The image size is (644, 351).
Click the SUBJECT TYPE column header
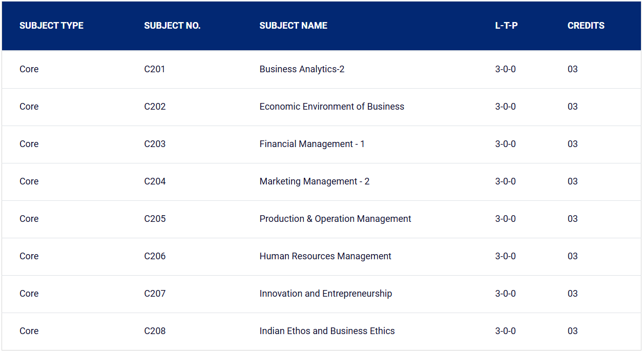pos(51,26)
